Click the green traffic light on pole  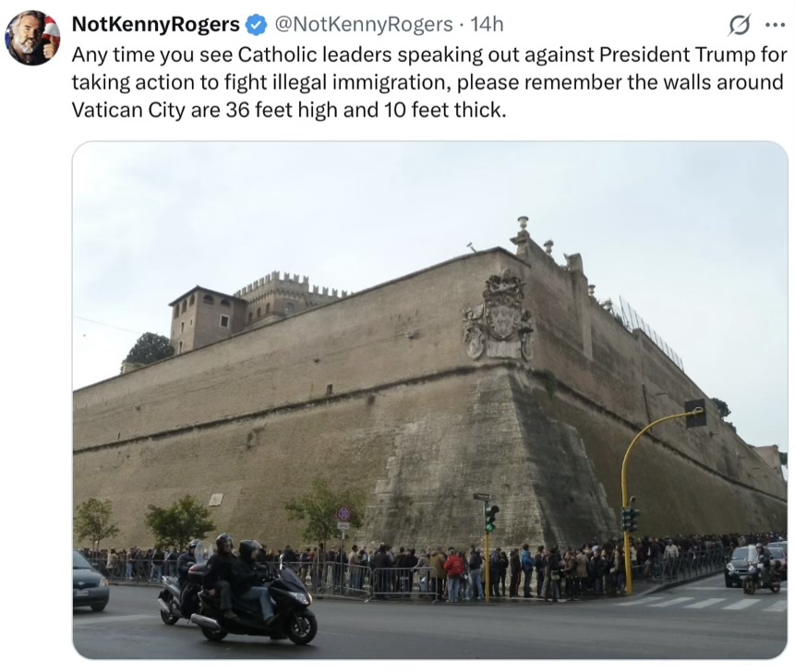pos(489,518)
